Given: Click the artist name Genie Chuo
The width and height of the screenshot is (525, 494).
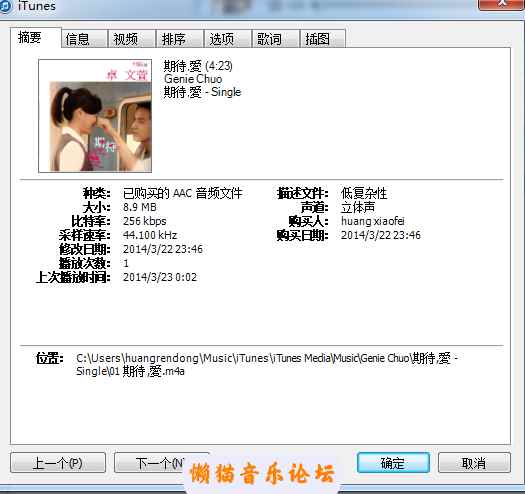Looking at the screenshot, I should pyautogui.click(x=193, y=79).
